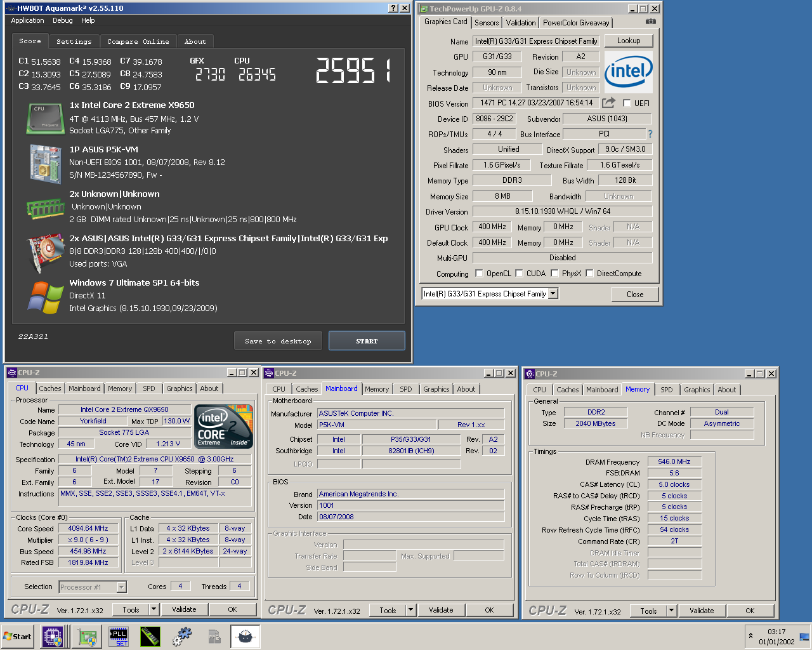Click the Intel logo in GPU-Z
The height and width of the screenshot is (650, 812).
pos(628,71)
